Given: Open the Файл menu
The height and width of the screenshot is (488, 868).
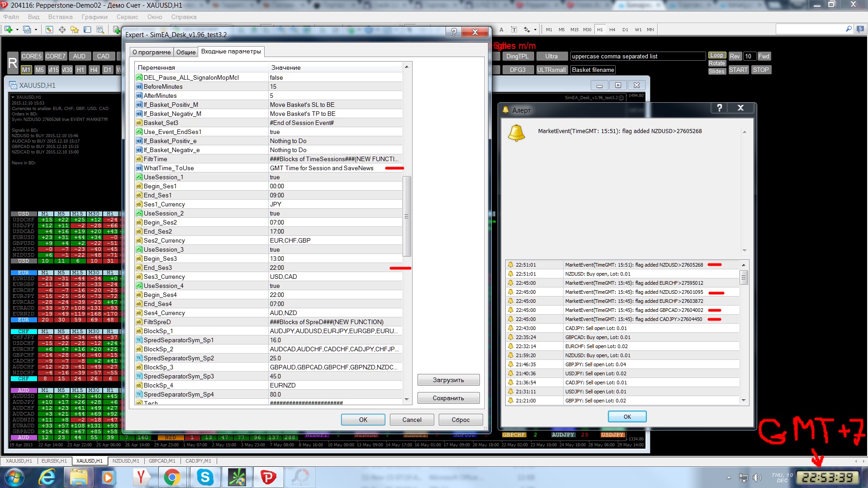Looking at the screenshot, I should [x=11, y=17].
